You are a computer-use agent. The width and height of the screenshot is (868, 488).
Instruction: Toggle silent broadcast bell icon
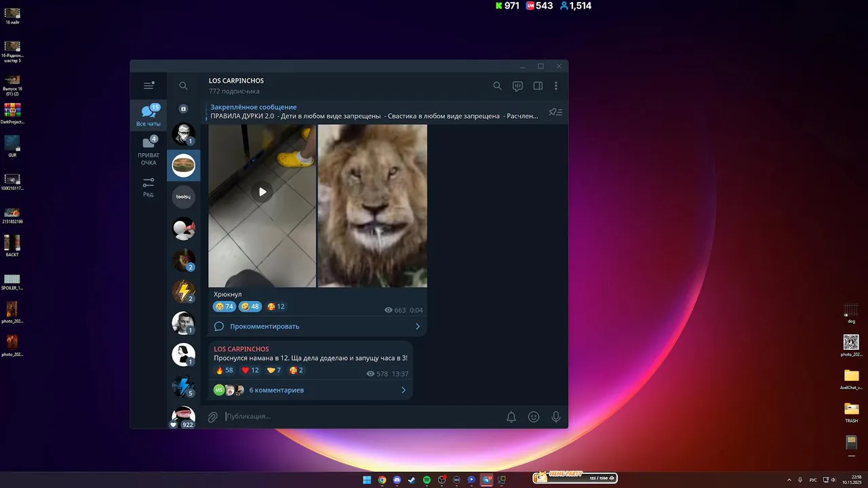pyautogui.click(x=511, y=417)
